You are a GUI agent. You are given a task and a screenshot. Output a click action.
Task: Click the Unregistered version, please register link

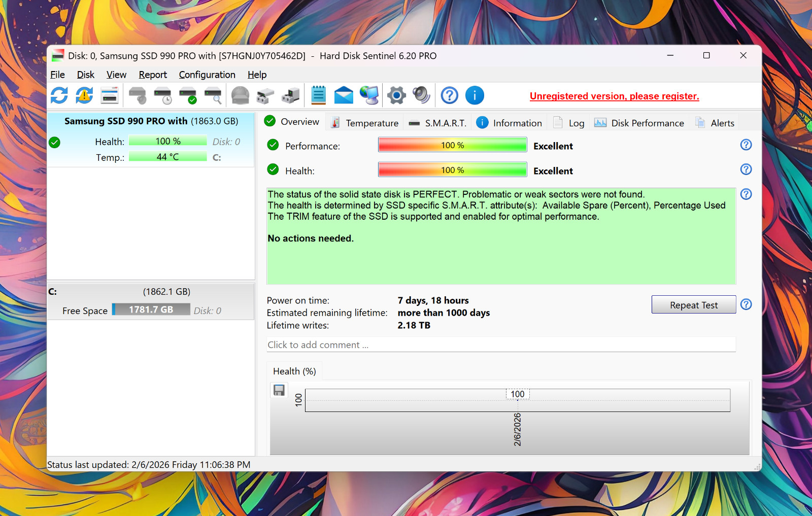(615, 96)
